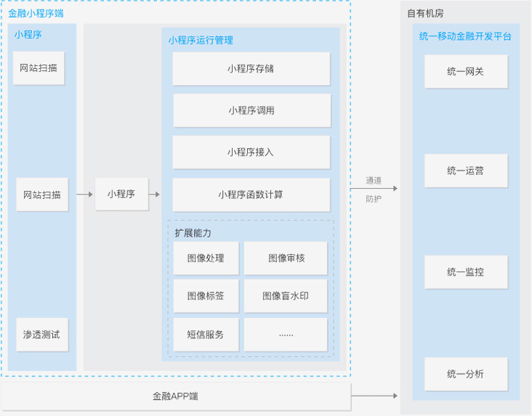Click the 图像审核 box
The width and height of the screenshot is (532, 416).
pos(286,258)
